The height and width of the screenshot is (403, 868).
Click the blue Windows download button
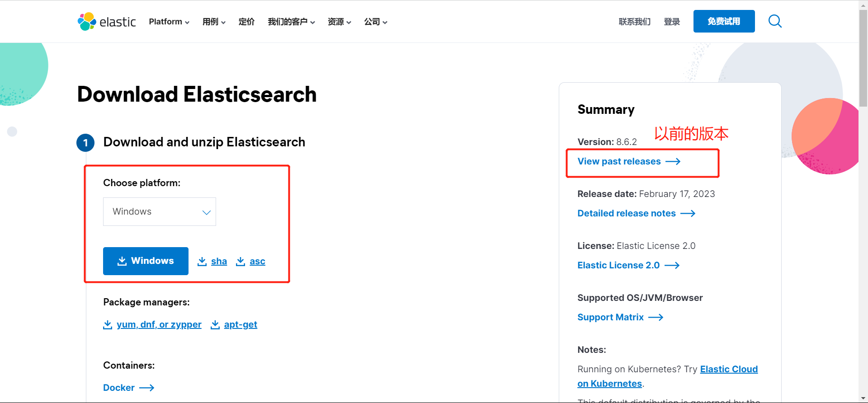click(x=146, y=261)
